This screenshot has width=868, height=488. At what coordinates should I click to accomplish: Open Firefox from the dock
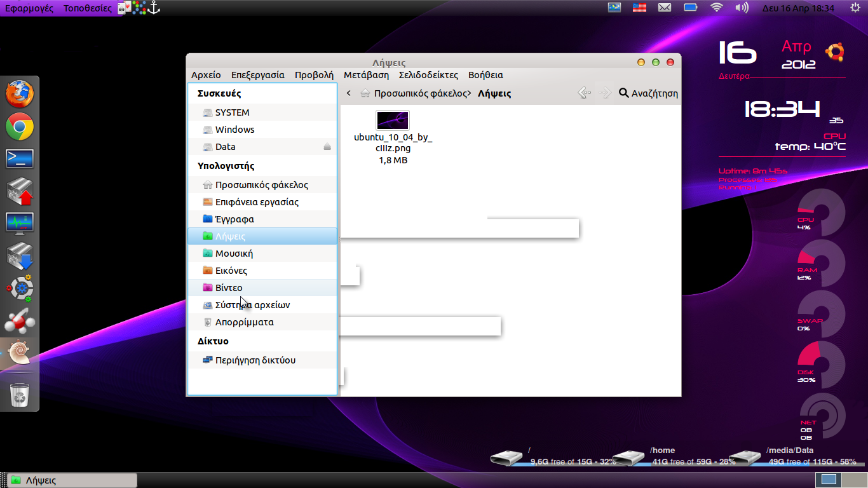coord(20,94)
